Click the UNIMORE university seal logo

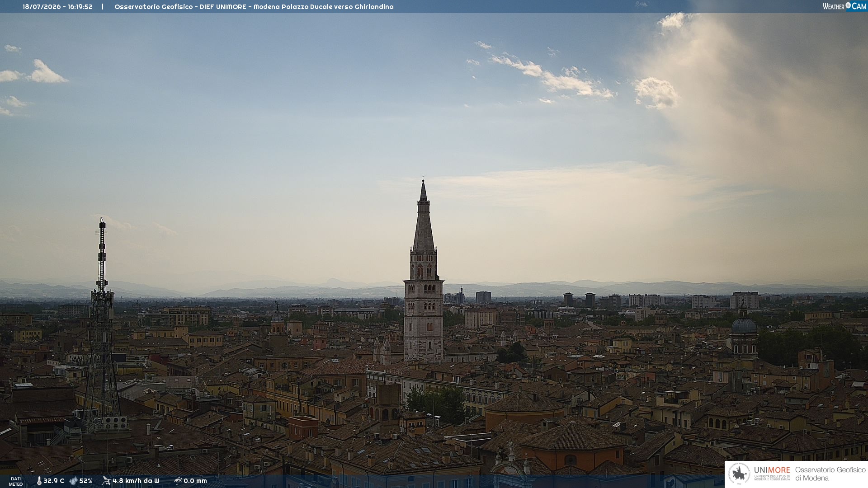pos(739,474)
